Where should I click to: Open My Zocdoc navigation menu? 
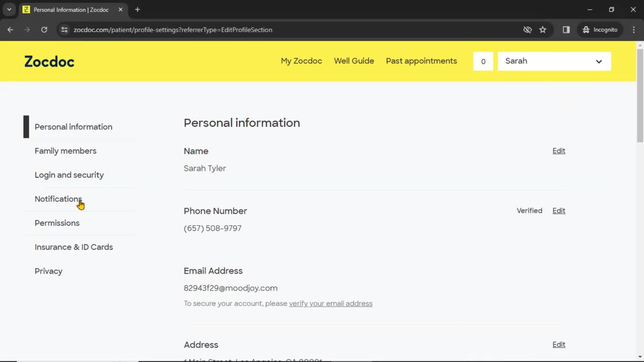pos(301,61)
